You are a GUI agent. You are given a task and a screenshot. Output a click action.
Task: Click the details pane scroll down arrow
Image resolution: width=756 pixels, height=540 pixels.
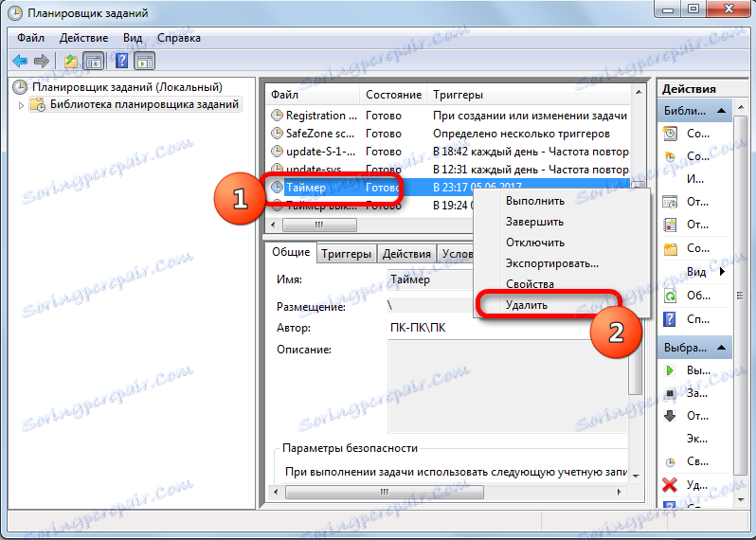coord(636,476)
